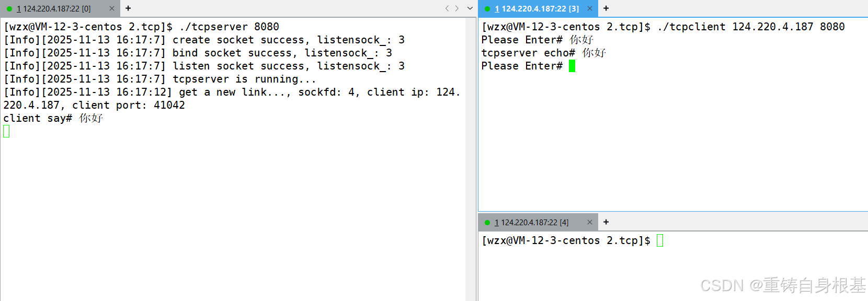Close the 124.220.4.187:22 [0] tab
This screenshot has height=301, width=868.
click(112, 8)
